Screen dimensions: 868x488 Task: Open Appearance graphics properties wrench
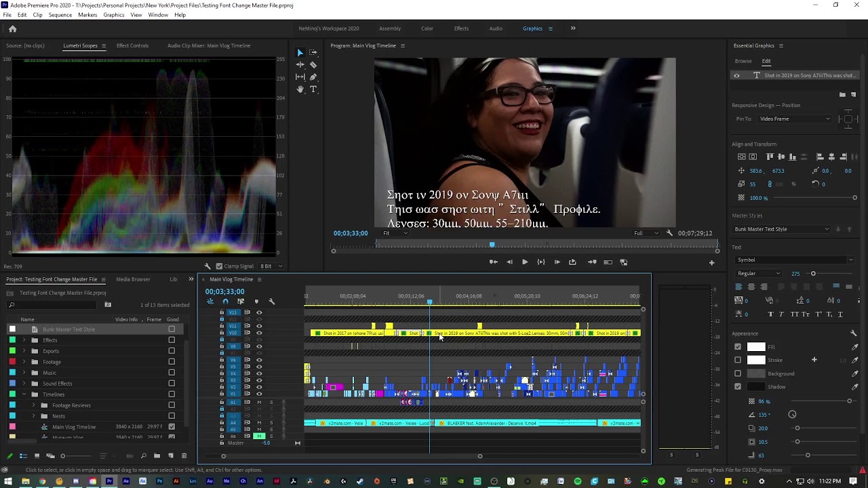(x=853, y=333)
